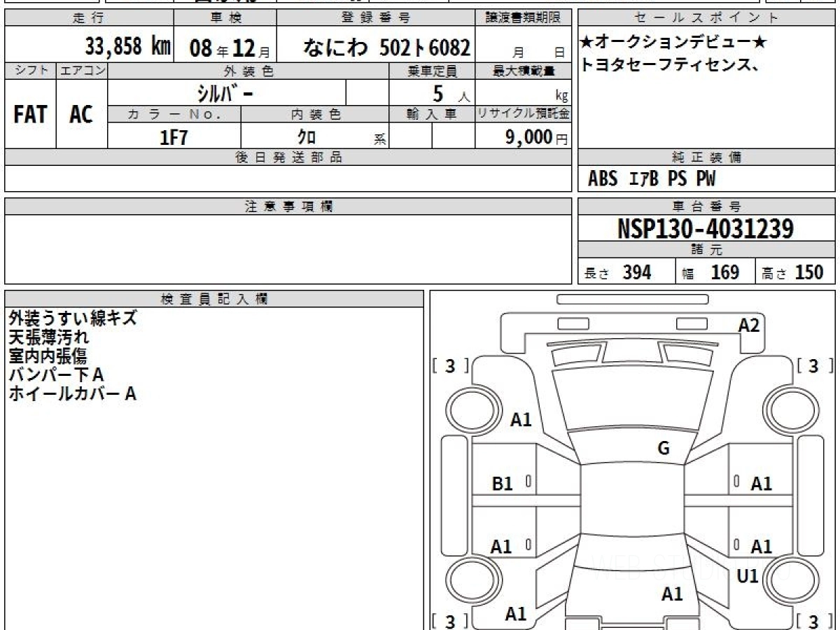Viewport: 840px width, 630px height.
Task: Click the 注意事項欄 section header
Action: (288, 206)
